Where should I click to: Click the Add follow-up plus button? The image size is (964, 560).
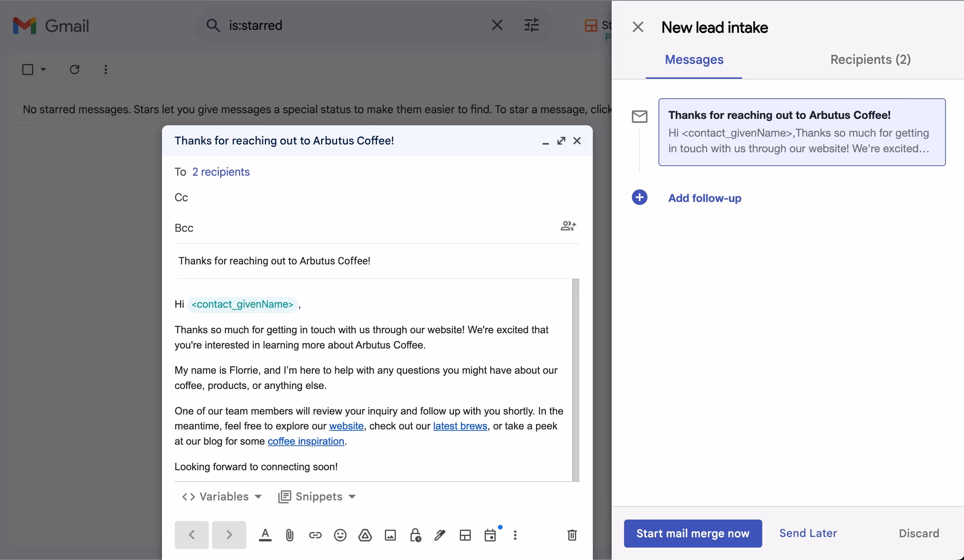(x=639, y=198)
